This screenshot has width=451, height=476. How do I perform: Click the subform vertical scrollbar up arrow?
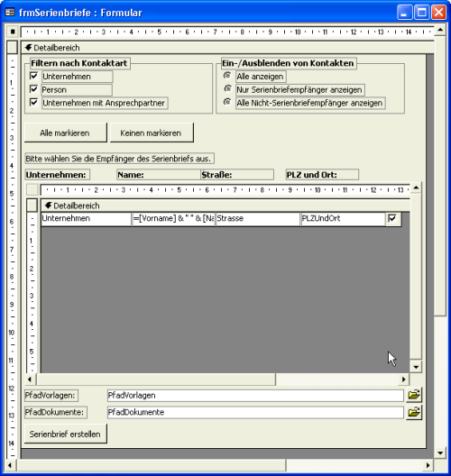click(x=416, y=188)
